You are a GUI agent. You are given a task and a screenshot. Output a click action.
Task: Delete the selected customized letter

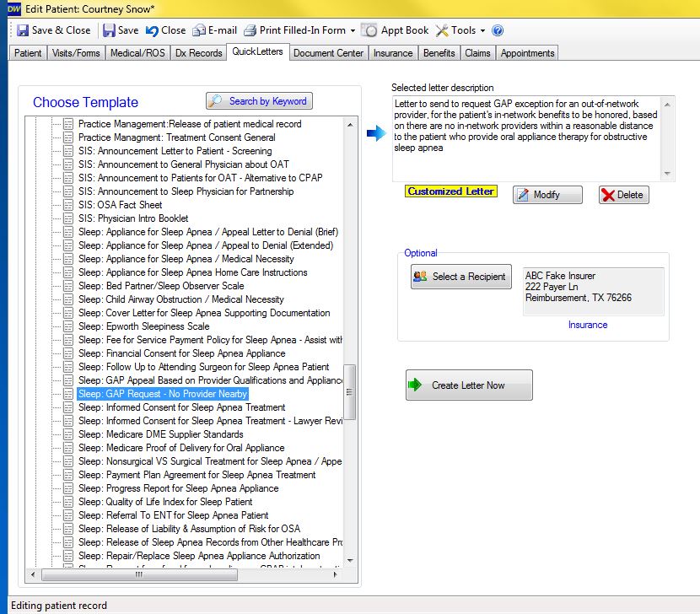(x=623, y=195)
